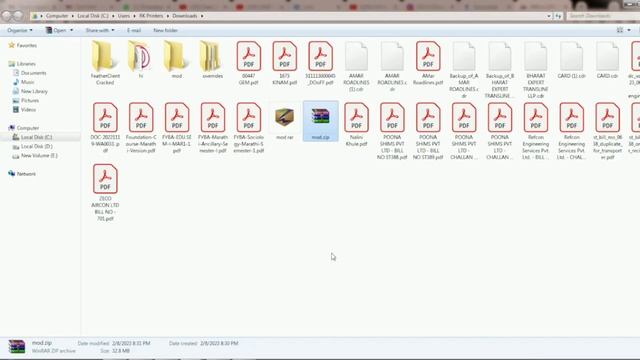Select the FYBA-EDU SEM-I pdf file

(x=177, y=127)
